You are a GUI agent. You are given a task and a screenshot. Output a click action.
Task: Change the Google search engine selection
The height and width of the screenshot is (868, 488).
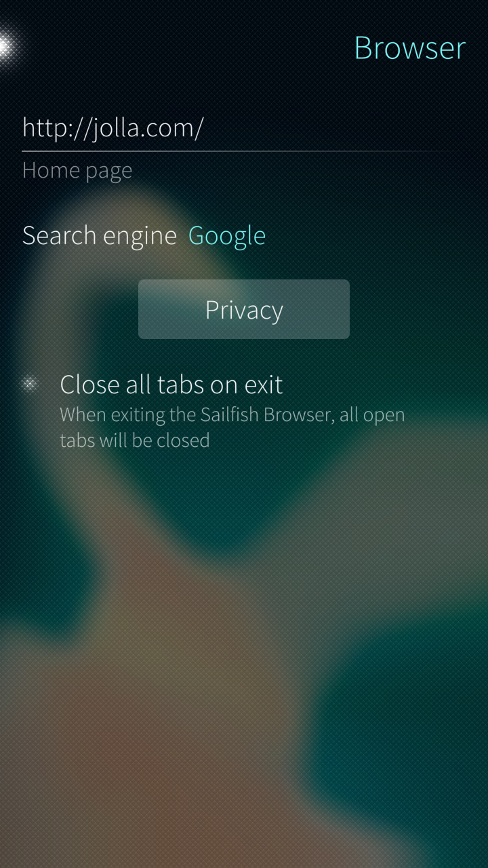coord(227,236)
